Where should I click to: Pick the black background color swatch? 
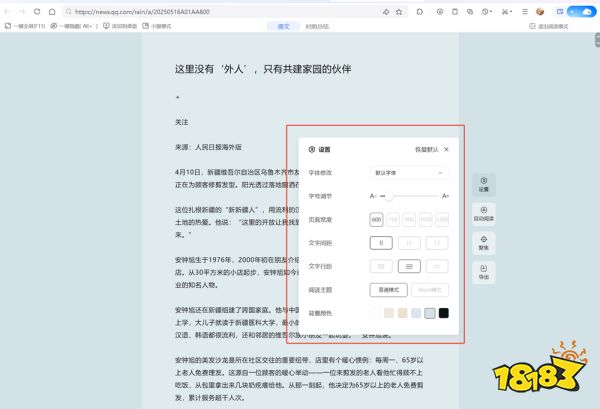coord(443,313)
